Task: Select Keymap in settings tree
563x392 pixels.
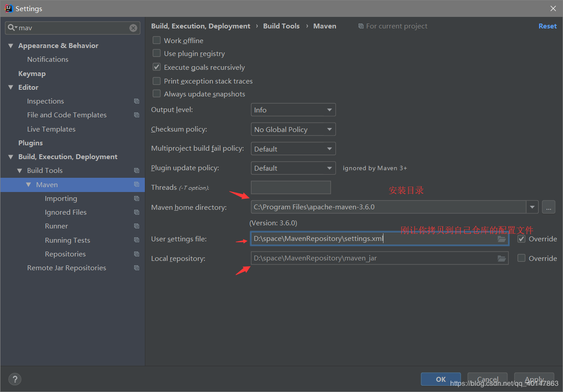Action: [x=32, y=74]
